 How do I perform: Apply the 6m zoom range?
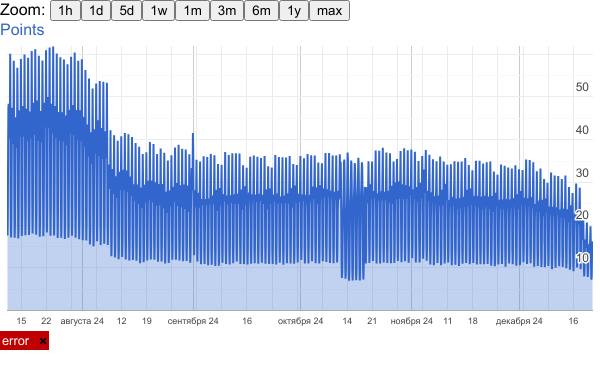261,10
